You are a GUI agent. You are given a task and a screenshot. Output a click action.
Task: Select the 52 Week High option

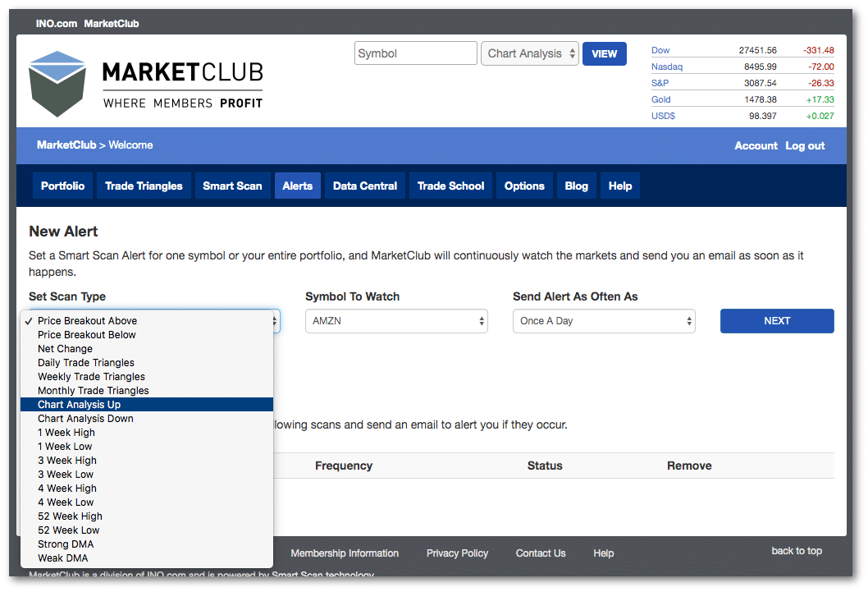pos(147,516)
